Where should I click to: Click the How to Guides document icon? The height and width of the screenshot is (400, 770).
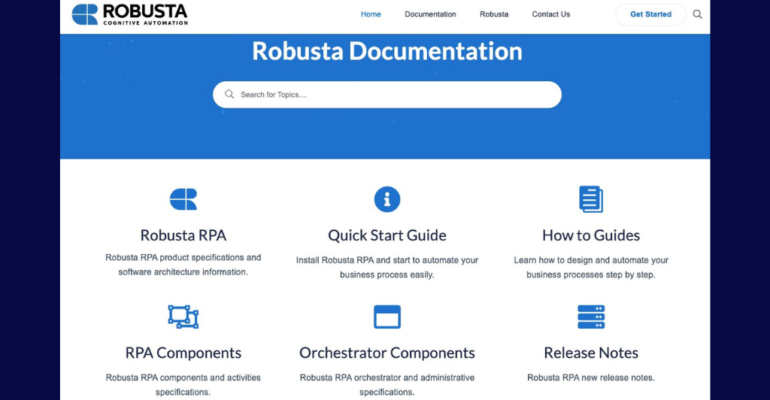click(591, 199)
